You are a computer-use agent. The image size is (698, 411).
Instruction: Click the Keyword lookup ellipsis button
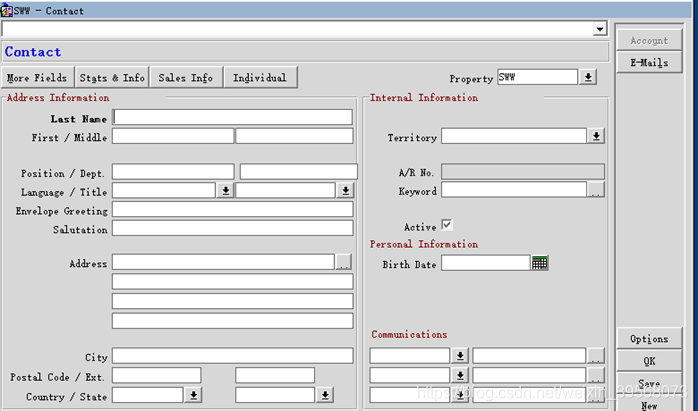point(596,190)
